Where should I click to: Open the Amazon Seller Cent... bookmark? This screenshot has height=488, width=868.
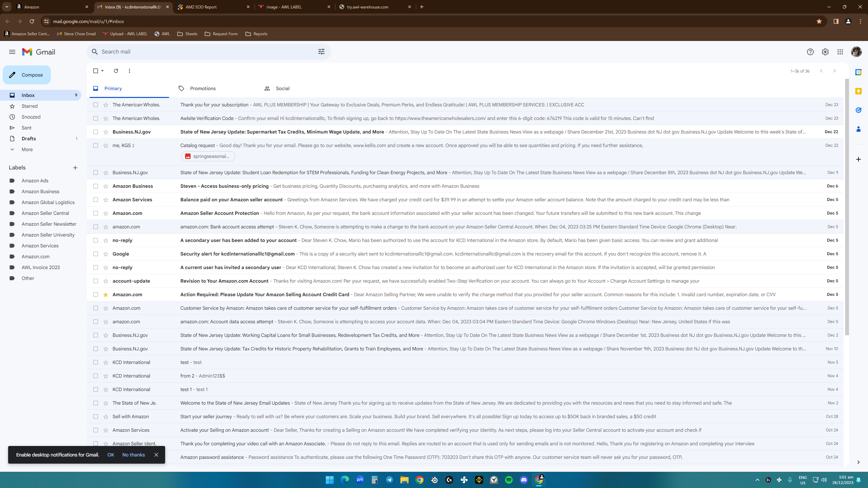27,34
